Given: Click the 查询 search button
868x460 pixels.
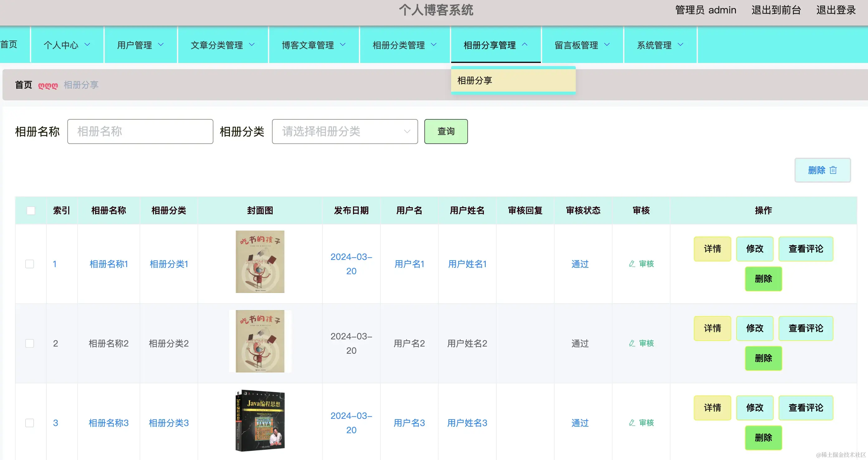Looking at the screenshot, I should pyautogui.click(x=446, y=132).
